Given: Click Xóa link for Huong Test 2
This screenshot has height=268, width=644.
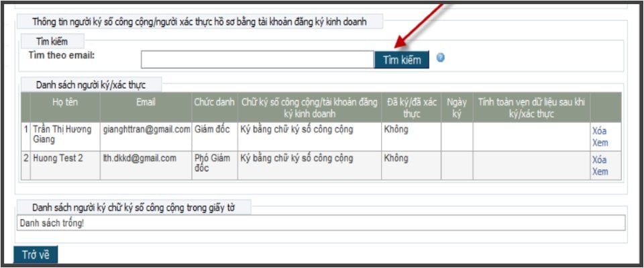Looking at the screenshot, I should point(599,160).
